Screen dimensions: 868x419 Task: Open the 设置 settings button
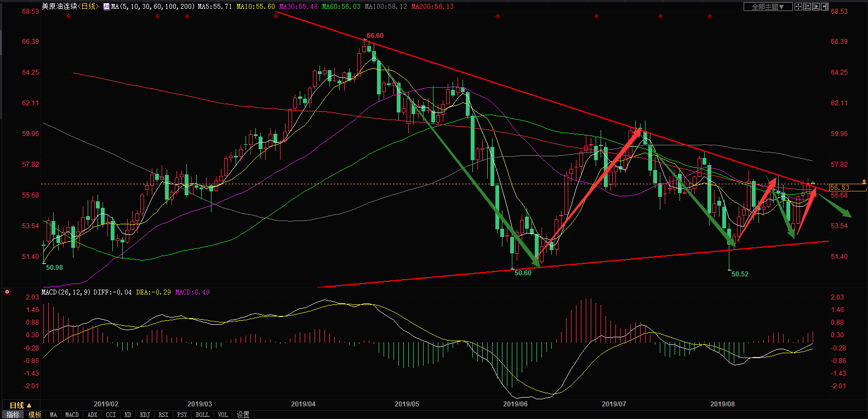coord(243,415)
